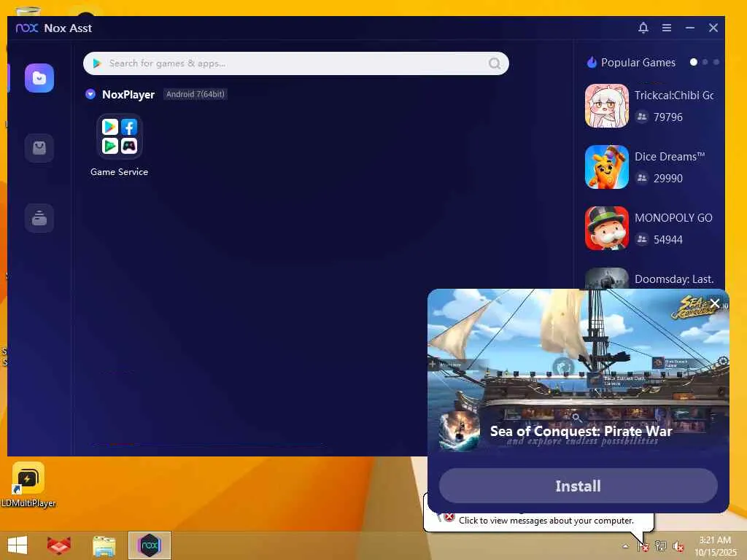The image size is (747, 560).
Task: Open the LDMultiPlayer desktop shortcut
Action: pos(28,484)
